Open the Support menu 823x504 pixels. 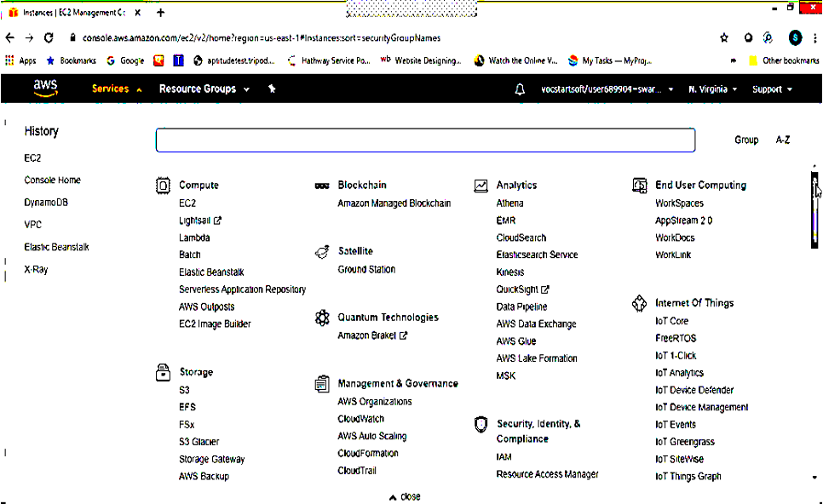(772, 89)
